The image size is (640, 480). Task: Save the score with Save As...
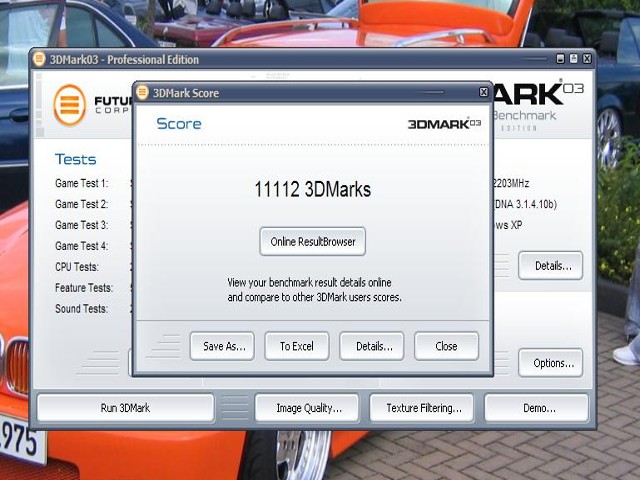[222, 346]
